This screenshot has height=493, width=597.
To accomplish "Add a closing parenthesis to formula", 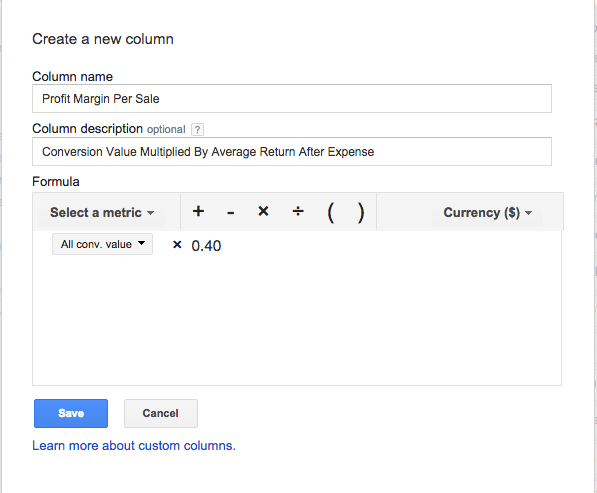I will pos(361,212).
